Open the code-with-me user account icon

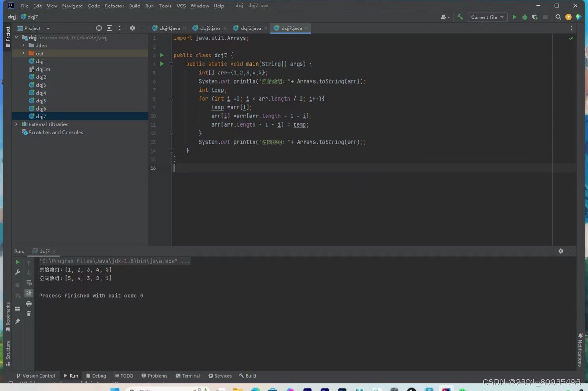coord(445,17)
